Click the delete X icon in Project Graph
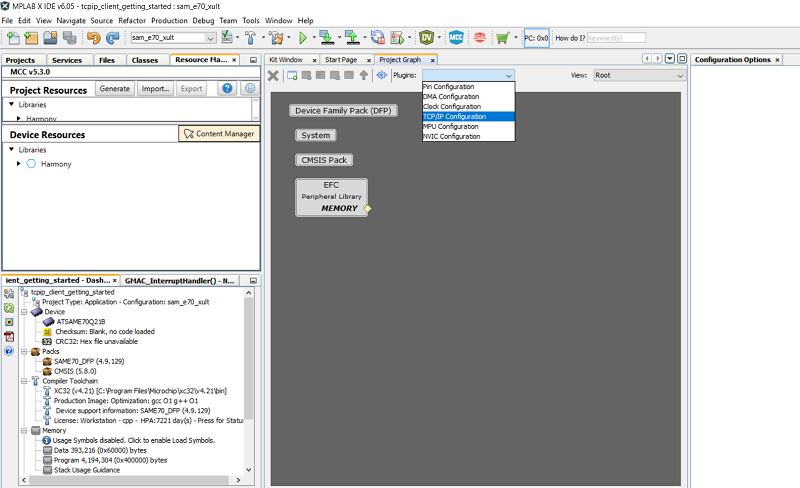The width and height of the screenshot is (800, 488). point(273,76)
